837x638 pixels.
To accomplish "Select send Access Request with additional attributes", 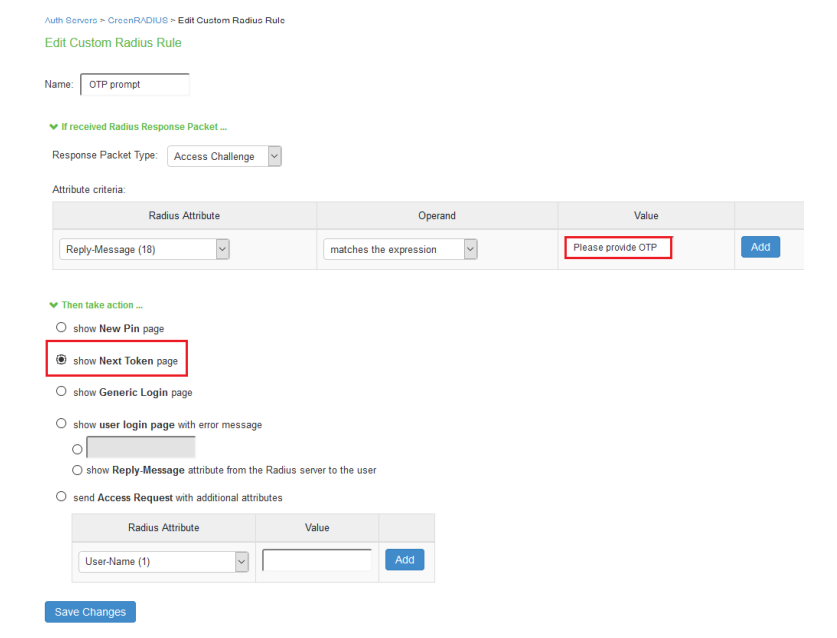I will click(x=62, y=497).
